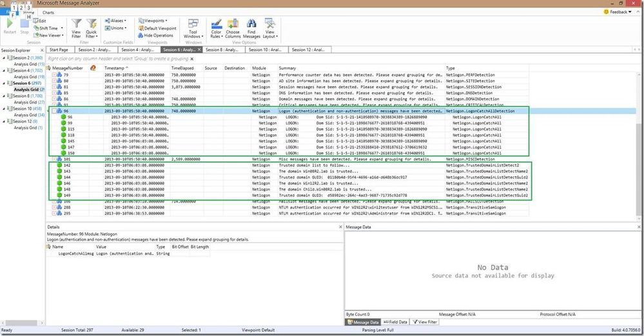Switch to the Session 10 tab
The image size is (644, 336).
tap(266, 50)
